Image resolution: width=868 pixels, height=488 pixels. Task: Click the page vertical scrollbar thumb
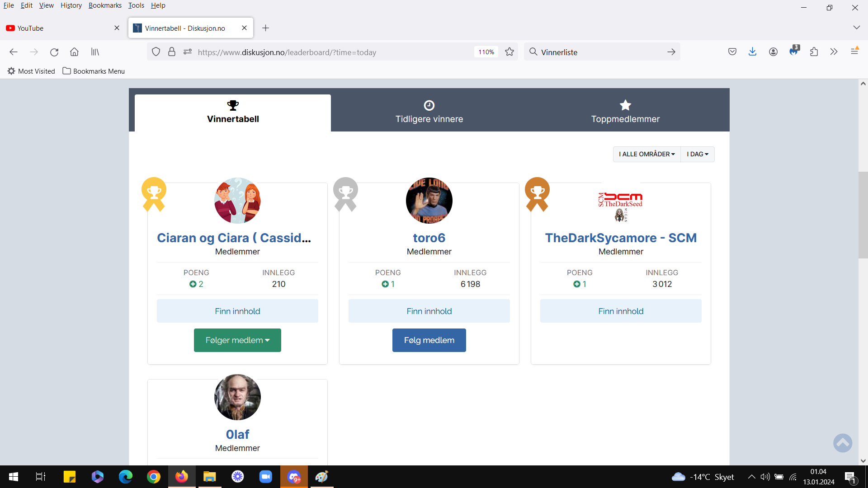(x=863, y=215)
